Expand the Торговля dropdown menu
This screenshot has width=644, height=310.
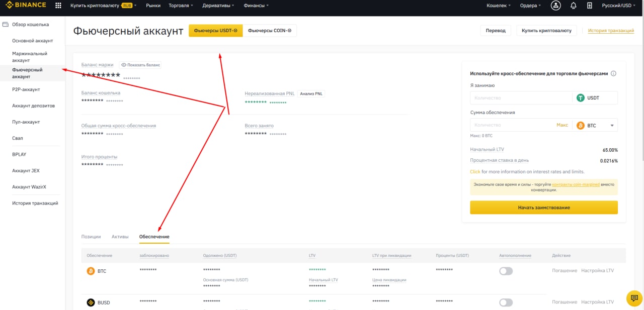point(181,6)
